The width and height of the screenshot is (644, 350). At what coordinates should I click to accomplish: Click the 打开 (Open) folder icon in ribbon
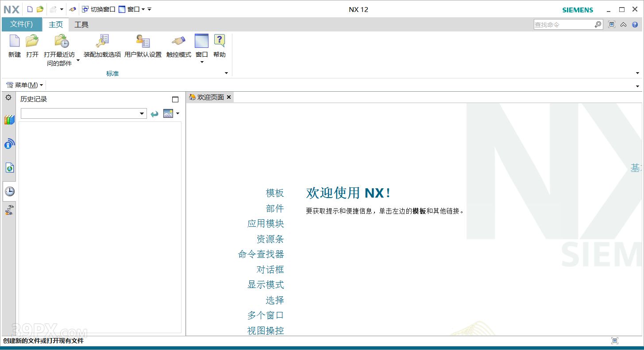(x=32, y=41)
